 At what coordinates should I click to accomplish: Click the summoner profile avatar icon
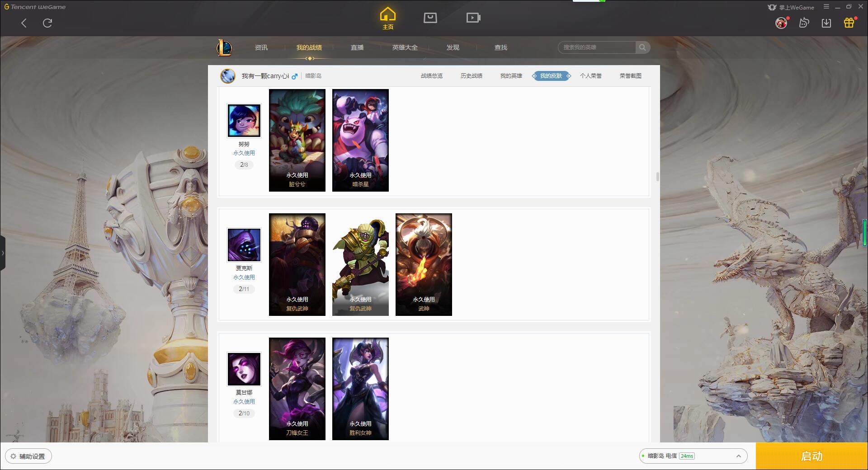[x=228, y=76]
